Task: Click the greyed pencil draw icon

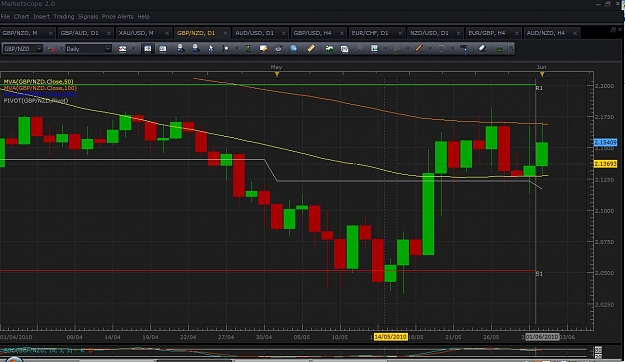Action: 397,48
